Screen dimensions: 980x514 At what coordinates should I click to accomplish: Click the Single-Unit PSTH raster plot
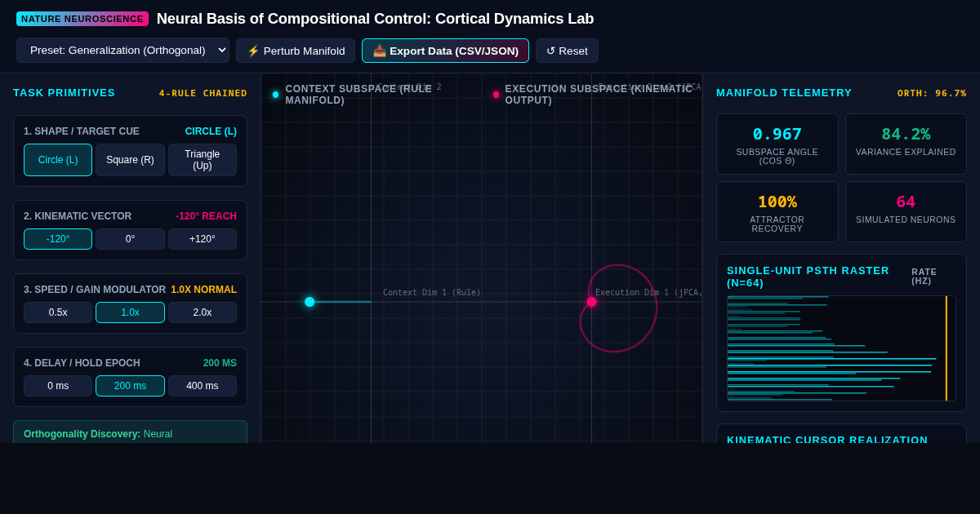841,348
